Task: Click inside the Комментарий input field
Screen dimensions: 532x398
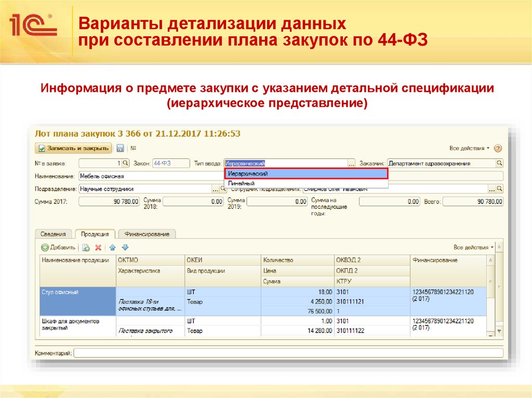Action: 208,352
